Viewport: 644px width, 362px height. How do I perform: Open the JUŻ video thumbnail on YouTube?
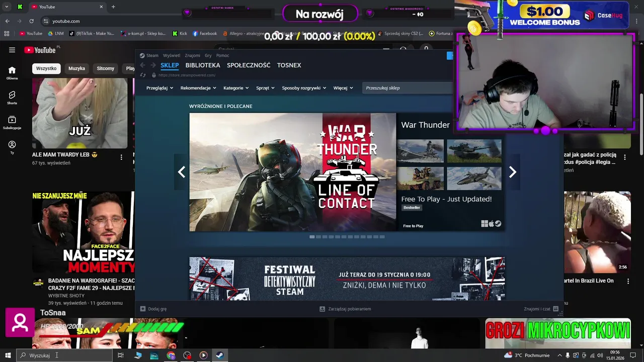pyautogui.click(x=80, y=113)
